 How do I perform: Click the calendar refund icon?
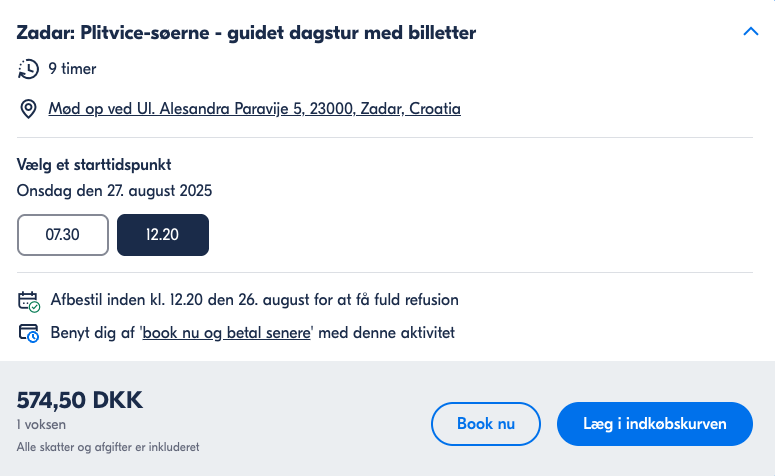pos(29,301)
